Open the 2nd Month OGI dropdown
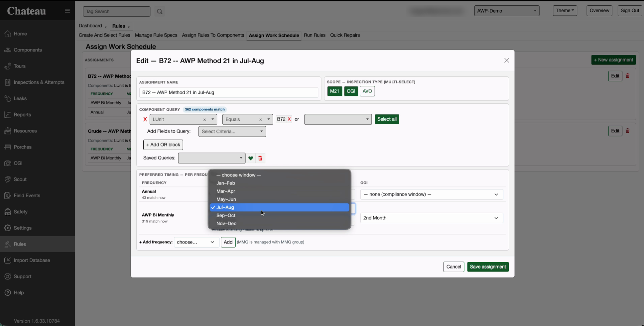The width and height of the screenshot is (644, 326). pyautogui.click(x=432, y=218)
